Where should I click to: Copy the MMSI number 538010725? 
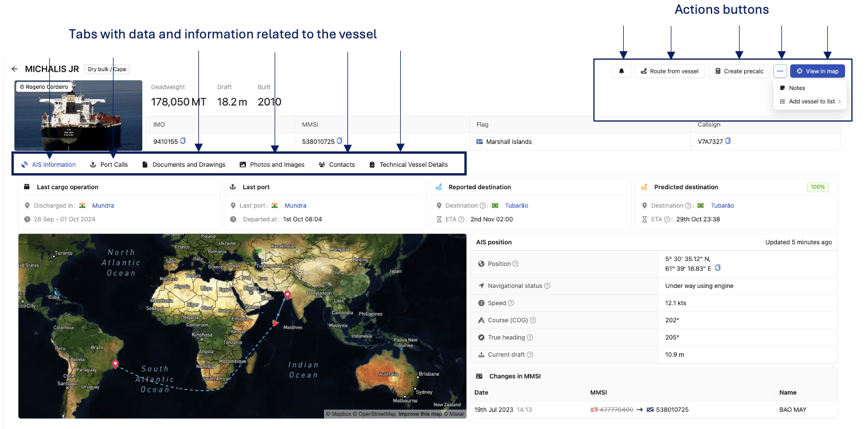click(340, 141)
